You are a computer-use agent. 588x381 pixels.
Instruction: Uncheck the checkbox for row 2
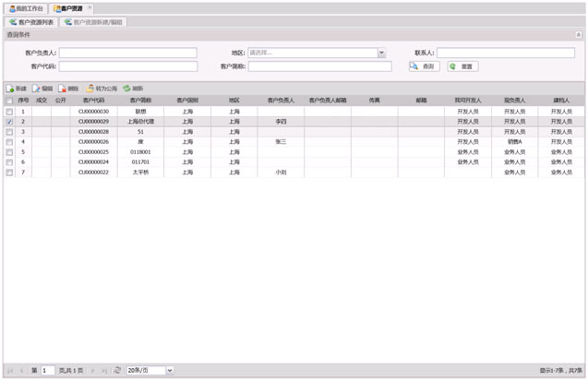(9, 121)
